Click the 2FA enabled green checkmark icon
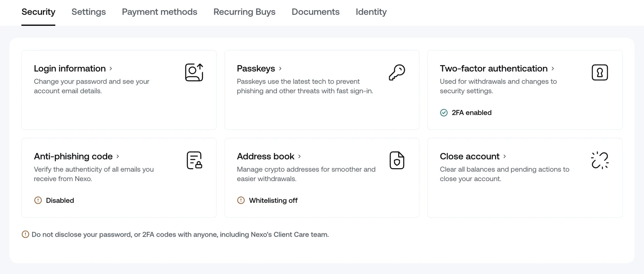Image resolution: width=644 pixels, height=274 pixels. (x=444, y=113)
